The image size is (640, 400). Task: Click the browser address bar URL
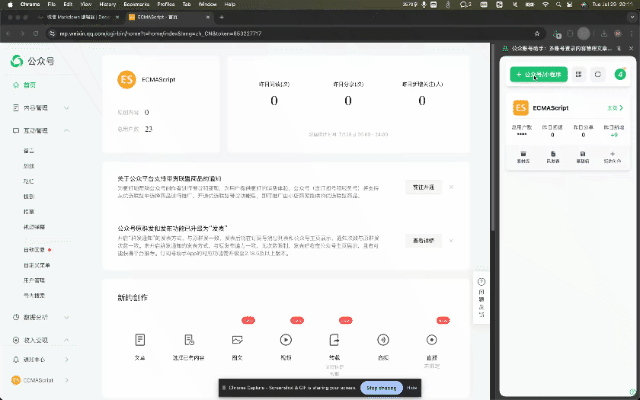point(160,33)
